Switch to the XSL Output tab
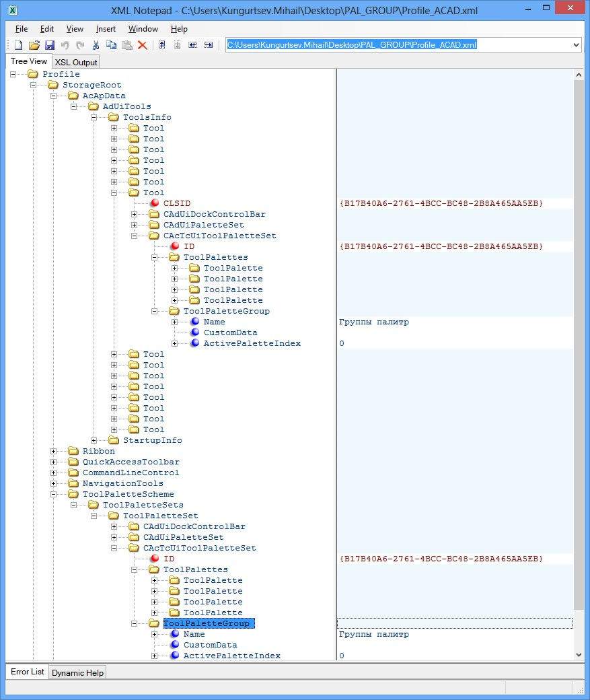This screenshot has width=590, height=700. pyautogui.click(x=75, y=61)
